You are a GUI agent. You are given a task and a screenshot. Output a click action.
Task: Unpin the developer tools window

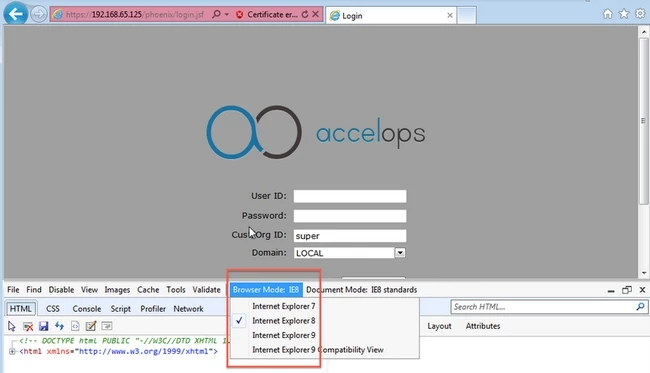pos(626,290)
